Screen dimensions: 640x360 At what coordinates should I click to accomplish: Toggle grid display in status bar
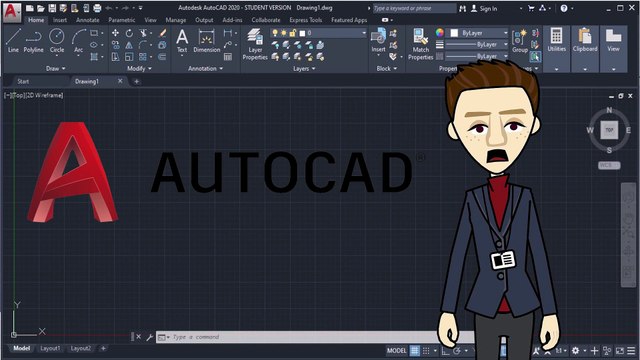pyautogui.click(x=415, y=351)
